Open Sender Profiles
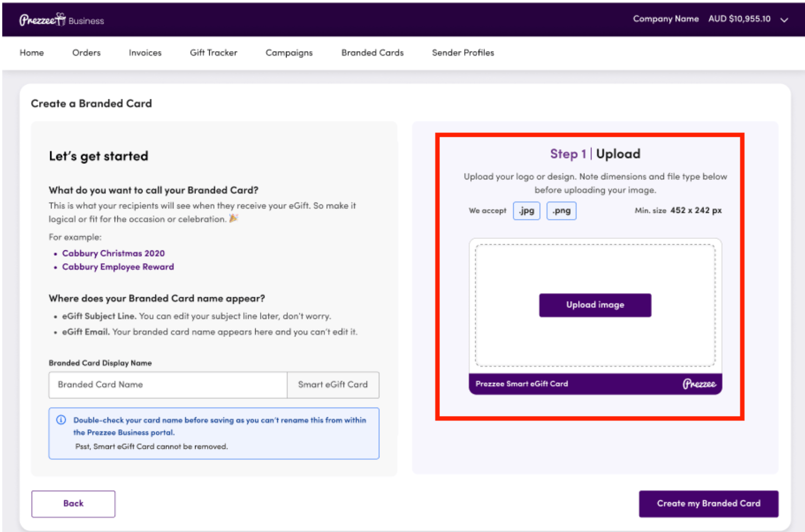 [x=463, y=53]
